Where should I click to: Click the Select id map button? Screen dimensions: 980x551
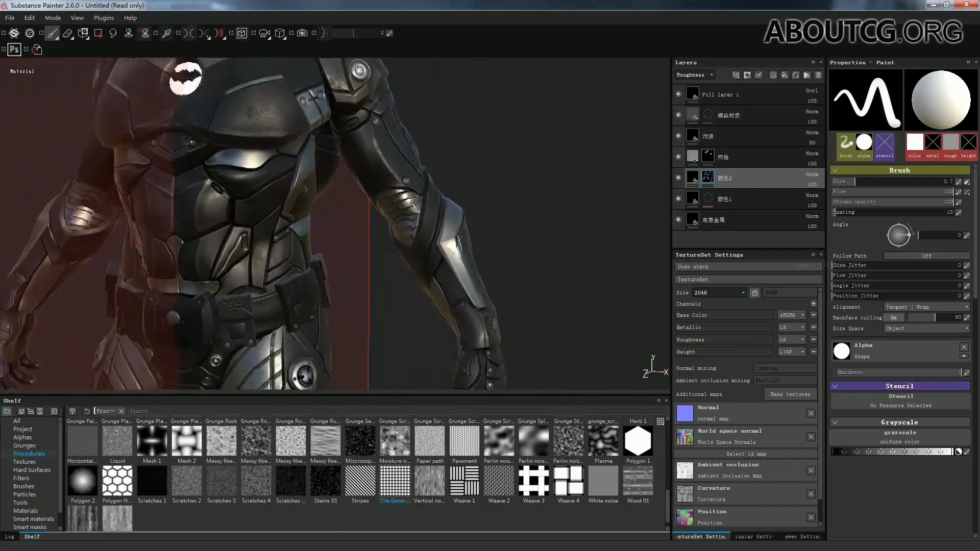746,454
